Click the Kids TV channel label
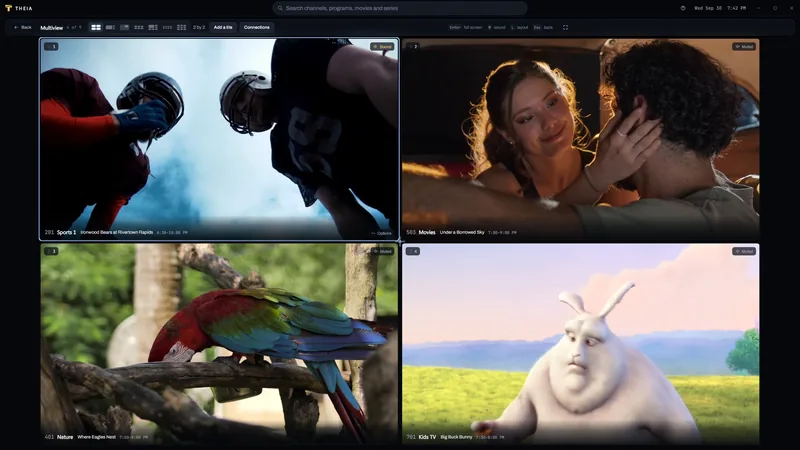 427,437
